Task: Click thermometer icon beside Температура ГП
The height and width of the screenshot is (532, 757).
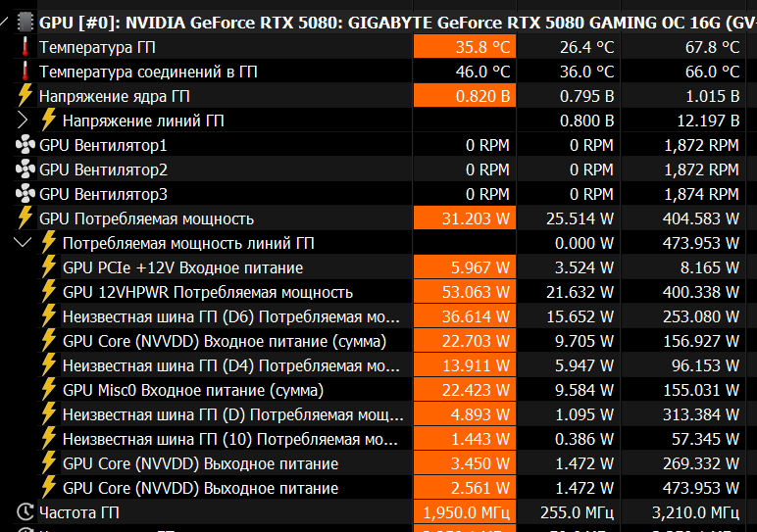Action: pos(25,47)
